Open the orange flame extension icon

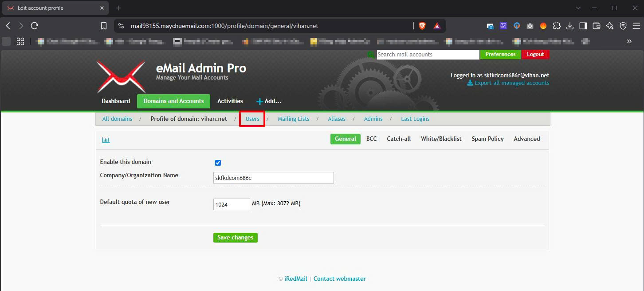[543, 26]
